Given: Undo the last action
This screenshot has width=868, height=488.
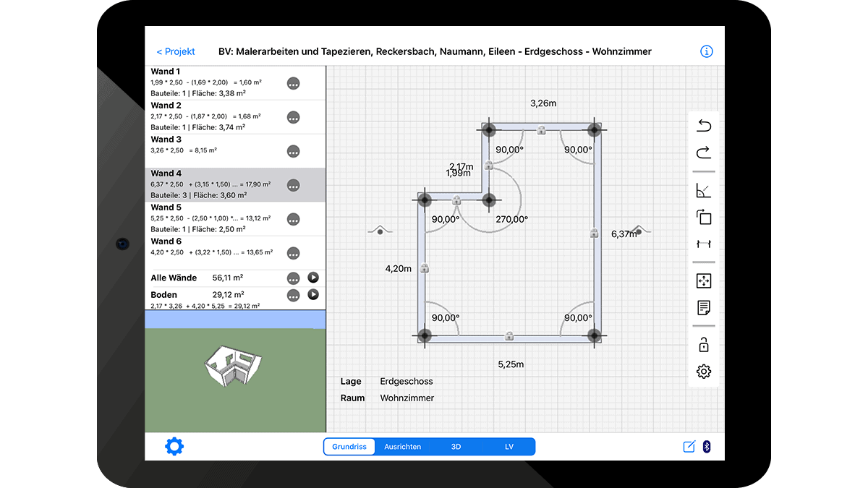Looking at the screenshot, I should (x=704, y=126).
